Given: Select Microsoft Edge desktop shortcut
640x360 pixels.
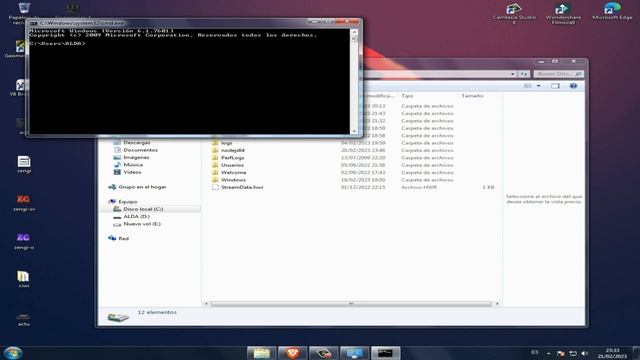Looking at the screenshot, I should pos(612,11).
